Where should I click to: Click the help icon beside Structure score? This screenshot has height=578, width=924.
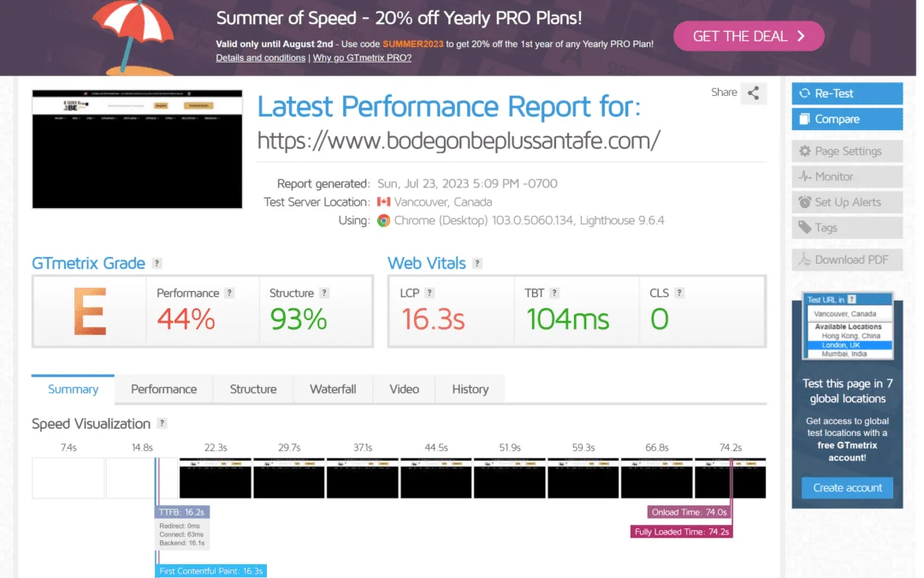click(x=324, y=293)
